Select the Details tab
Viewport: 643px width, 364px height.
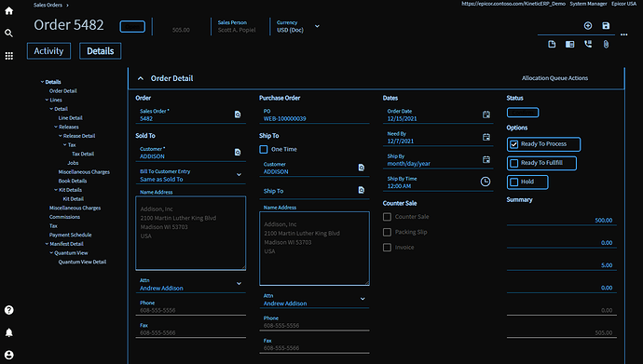[101, 51]
